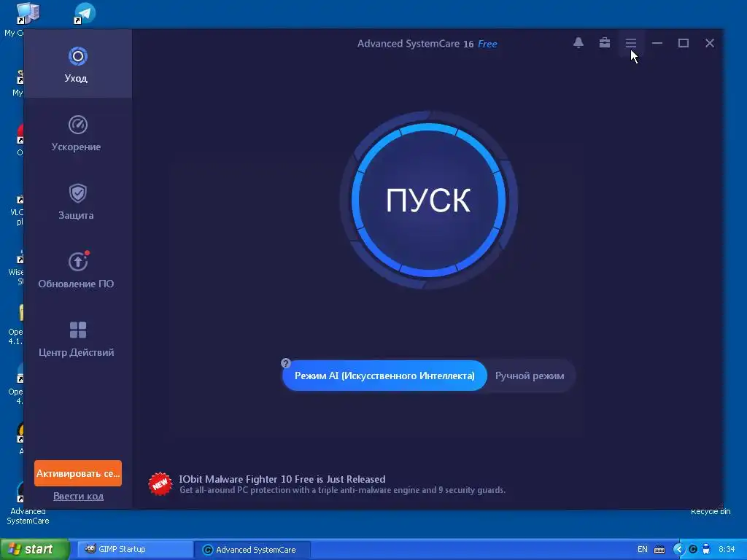Switch to the Ускорение section
This screenshot has height=560, width=747.
77,133
